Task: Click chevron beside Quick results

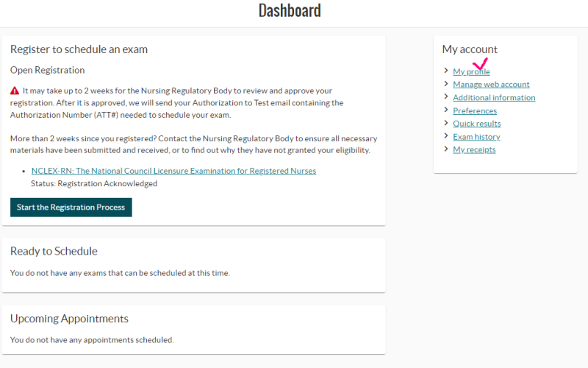Action: (446, 123)
